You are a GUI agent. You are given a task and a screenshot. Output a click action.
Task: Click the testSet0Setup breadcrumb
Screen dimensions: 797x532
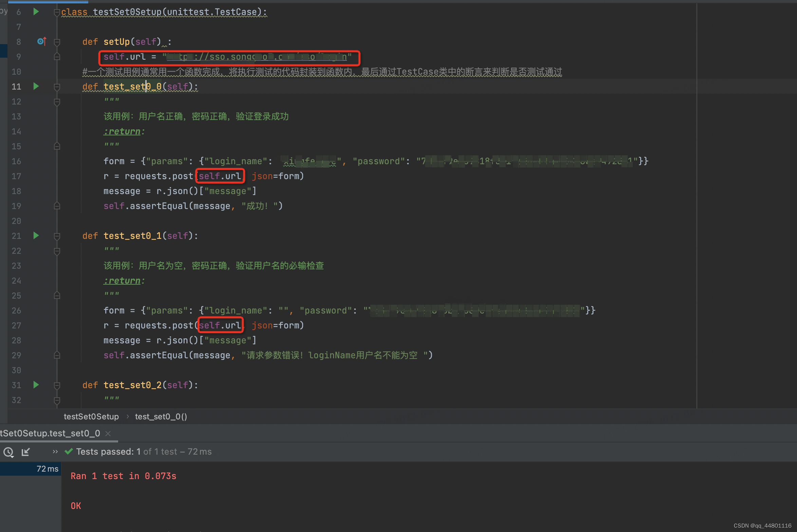(x=91, y=417)
